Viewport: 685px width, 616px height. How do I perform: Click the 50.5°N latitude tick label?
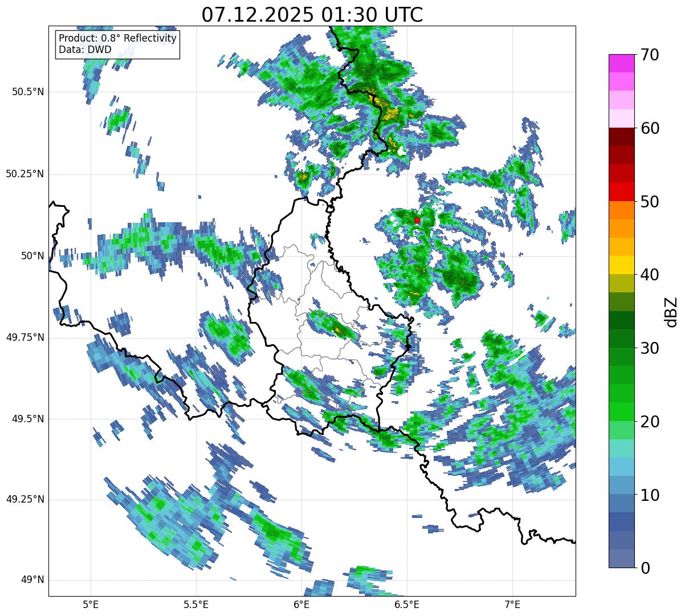(28, 92)
